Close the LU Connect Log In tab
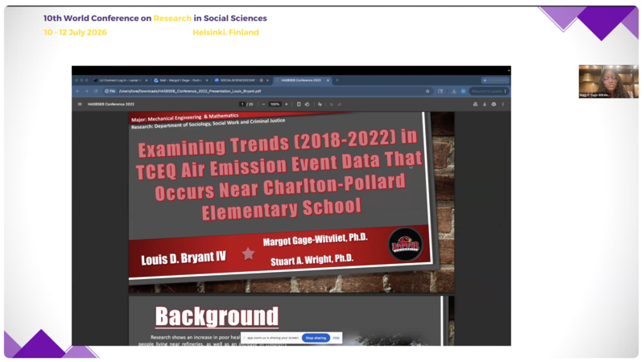This screenshot has width=644, height=362. (147, 80)
